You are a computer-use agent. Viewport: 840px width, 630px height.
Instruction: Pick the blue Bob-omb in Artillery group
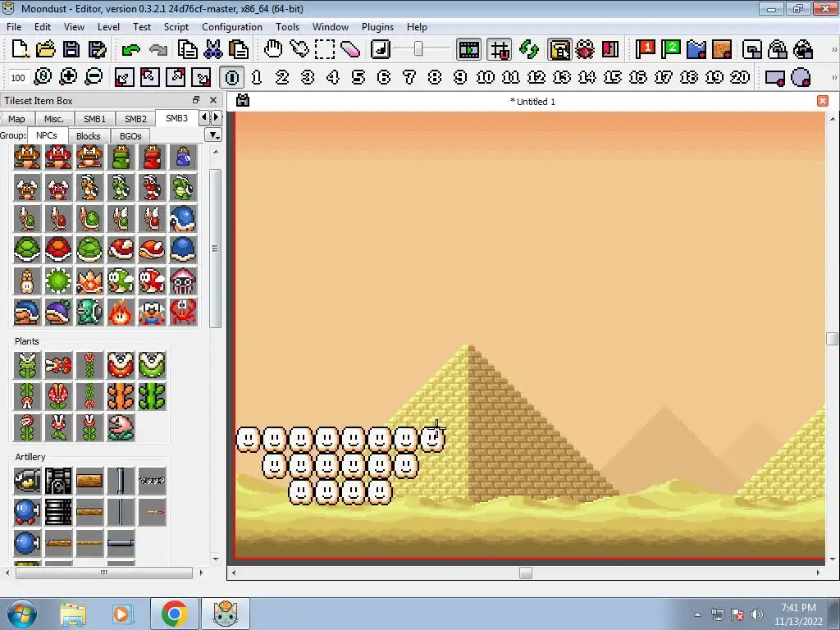27,512
